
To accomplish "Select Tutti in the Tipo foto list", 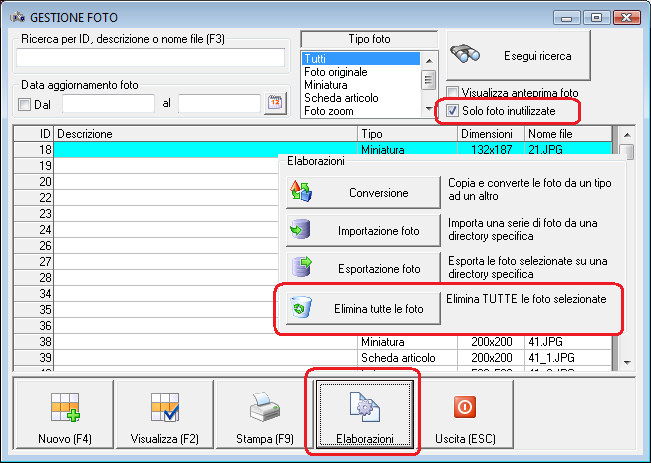I will click(361, 59).
